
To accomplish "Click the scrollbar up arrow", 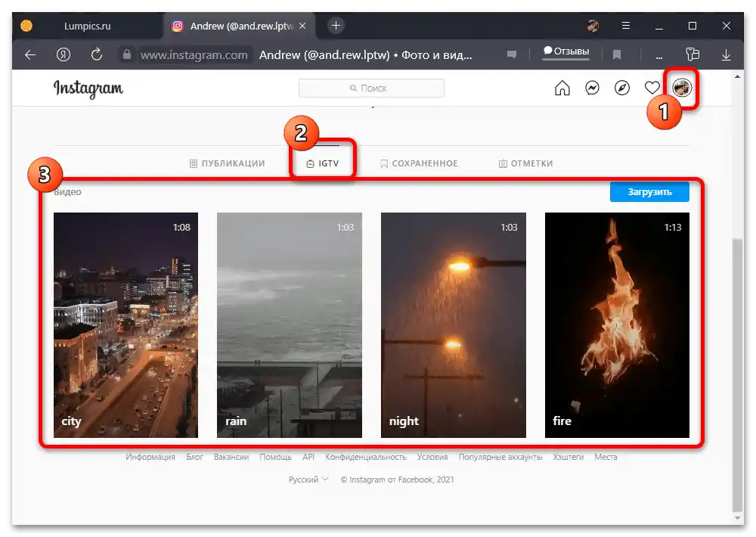I will [737, 76].
